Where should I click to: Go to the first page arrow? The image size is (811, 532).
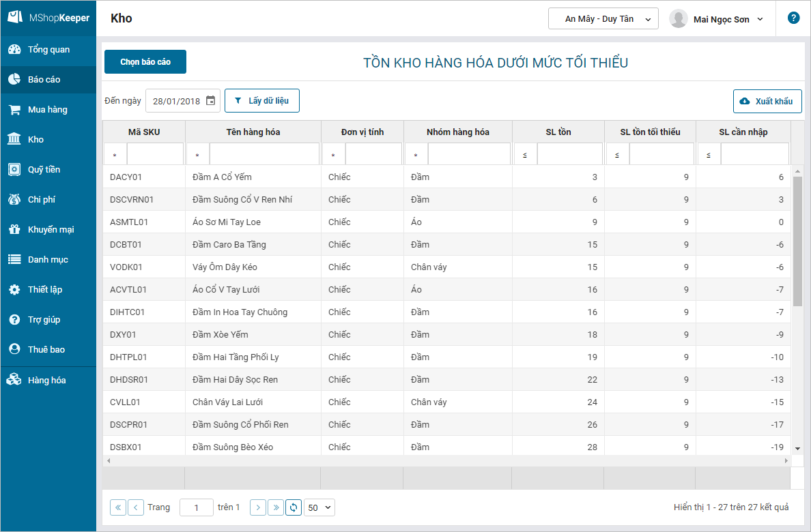118,507
